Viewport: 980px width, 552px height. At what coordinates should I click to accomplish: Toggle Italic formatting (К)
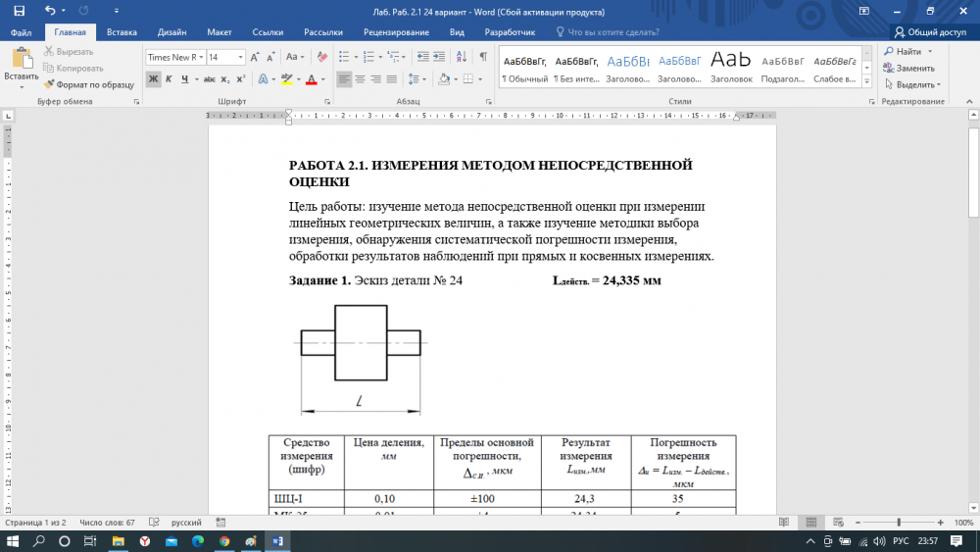click(x=169, y=78)
